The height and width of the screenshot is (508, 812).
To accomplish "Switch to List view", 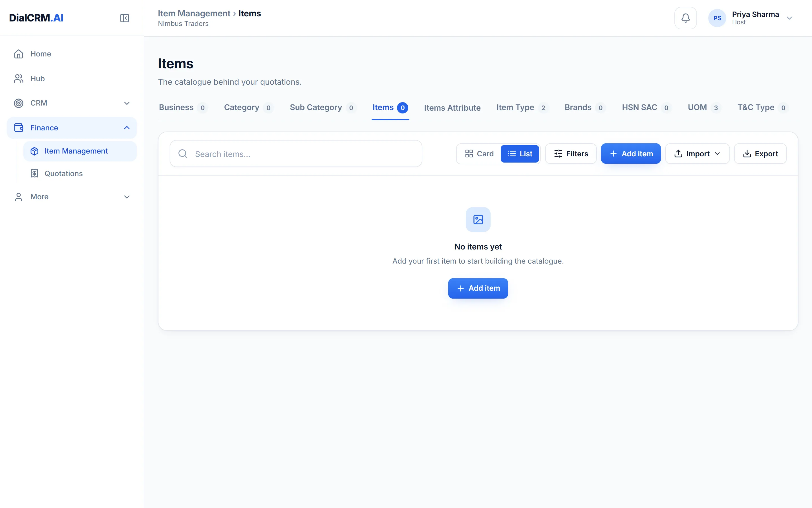I will coord(520,154).
